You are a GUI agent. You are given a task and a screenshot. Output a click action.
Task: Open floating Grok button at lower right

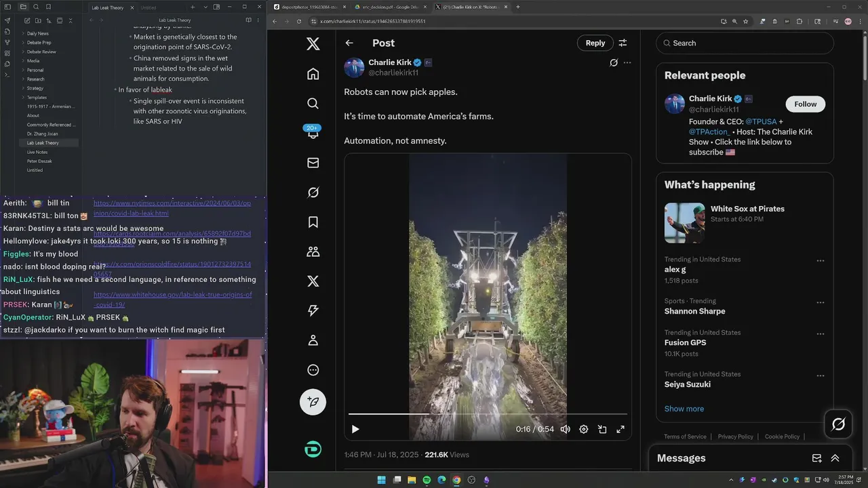[838, 424]
